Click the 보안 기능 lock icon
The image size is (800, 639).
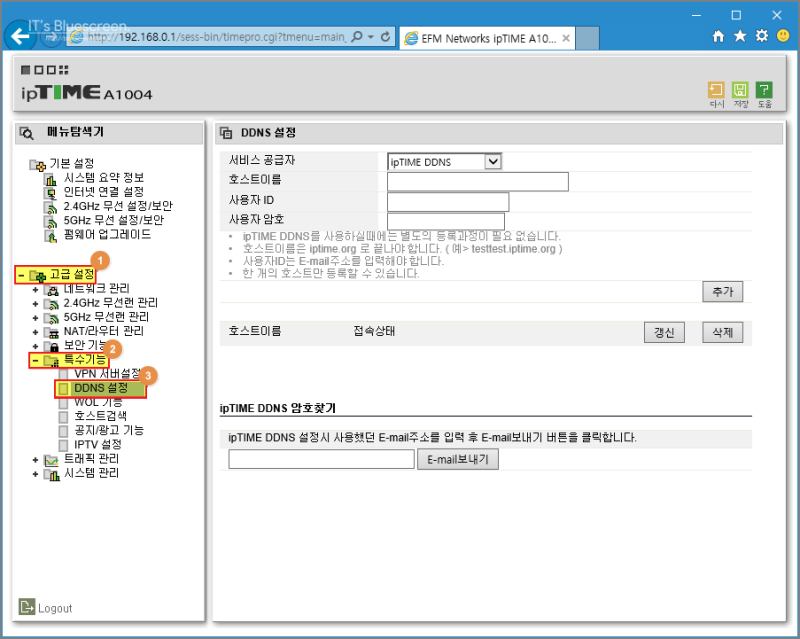52,347
